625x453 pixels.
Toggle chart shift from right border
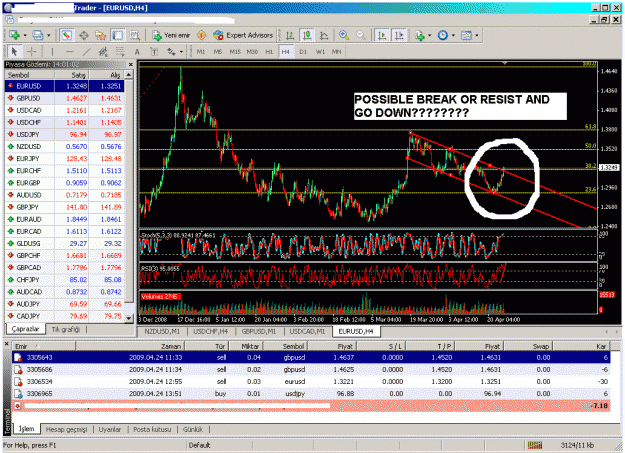tap(399, 35)
